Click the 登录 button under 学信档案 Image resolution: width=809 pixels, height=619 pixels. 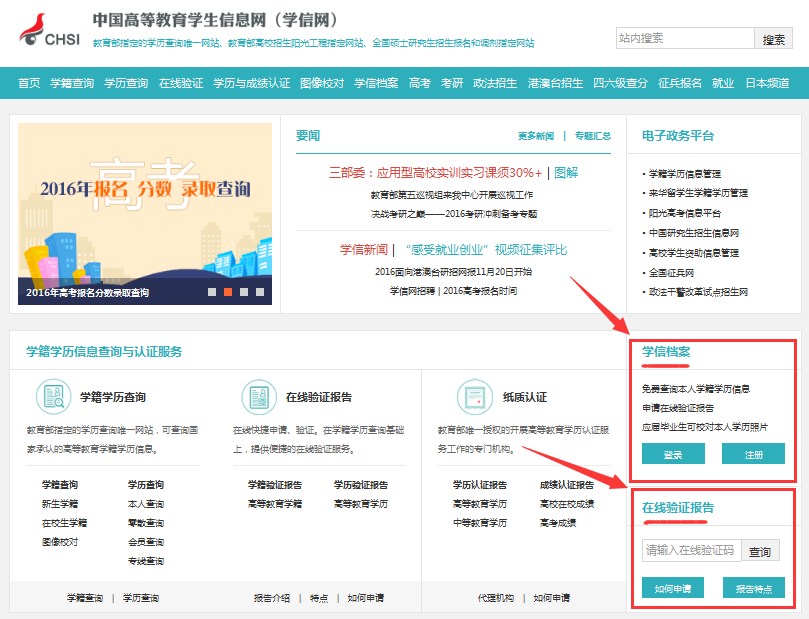point(673,454)
